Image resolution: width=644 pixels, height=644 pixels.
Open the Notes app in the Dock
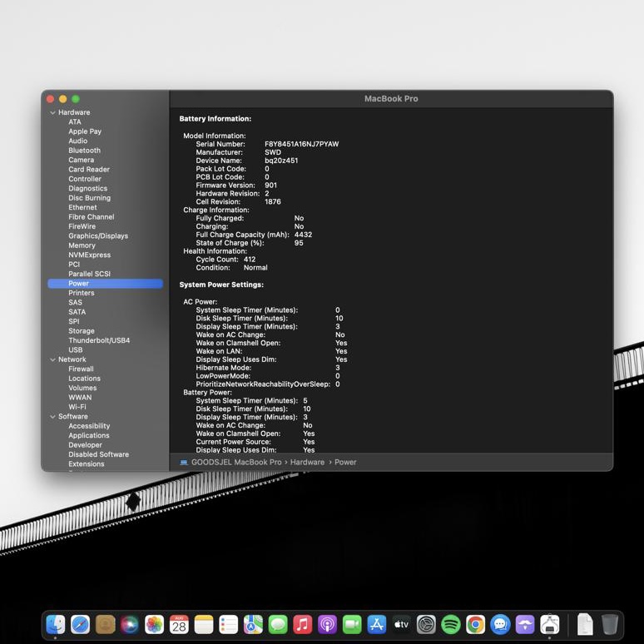click(204, 625)
